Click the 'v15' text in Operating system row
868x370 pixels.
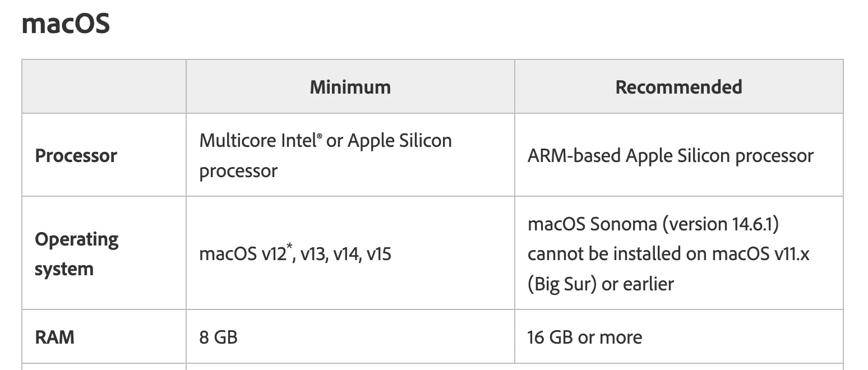[378, 255]
